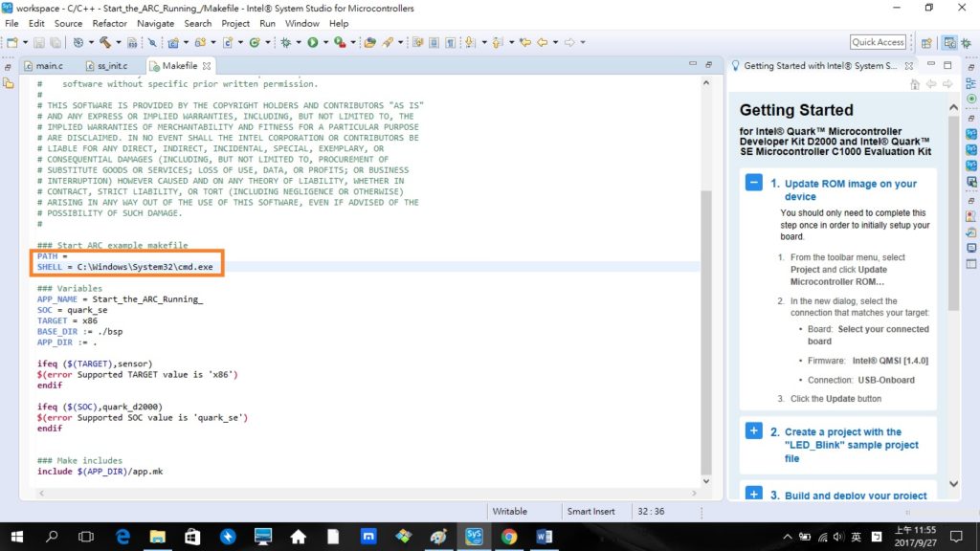Viewport: 980px width, 551px height.
Task: Toggle Mark Occurrences toolbar icon
Action: click(417, 42)
